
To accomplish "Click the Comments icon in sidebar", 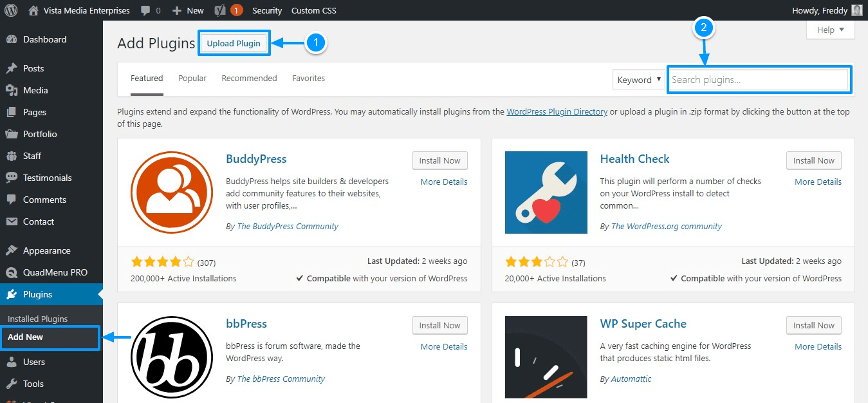I will (x=12, y=200).
